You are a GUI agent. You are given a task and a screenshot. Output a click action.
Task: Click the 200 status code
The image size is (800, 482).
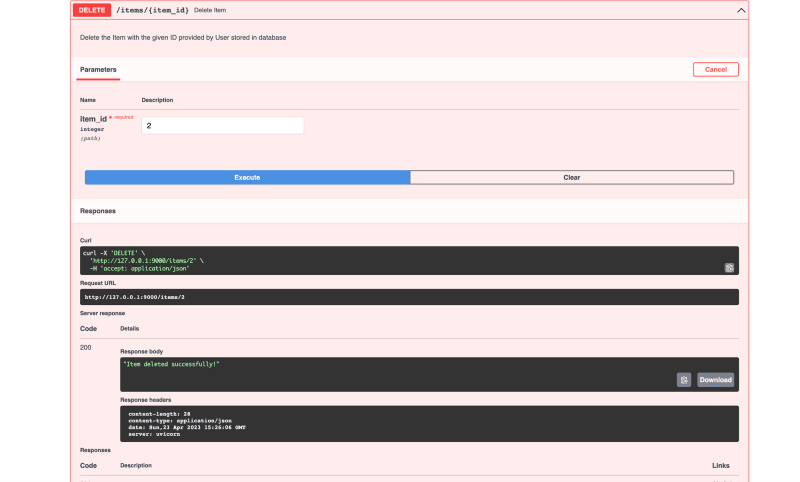pos(86,347)
